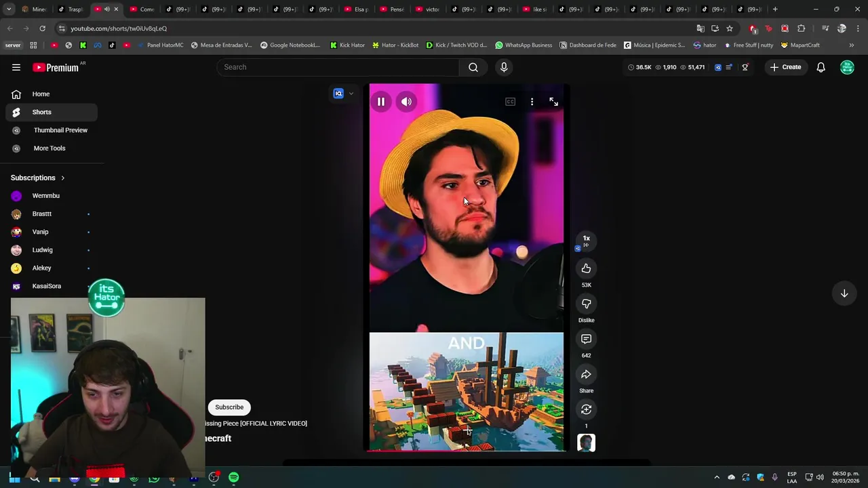Change playback speed with 1x button
Screen dimensions: 868x488
(x=586, y=241)
